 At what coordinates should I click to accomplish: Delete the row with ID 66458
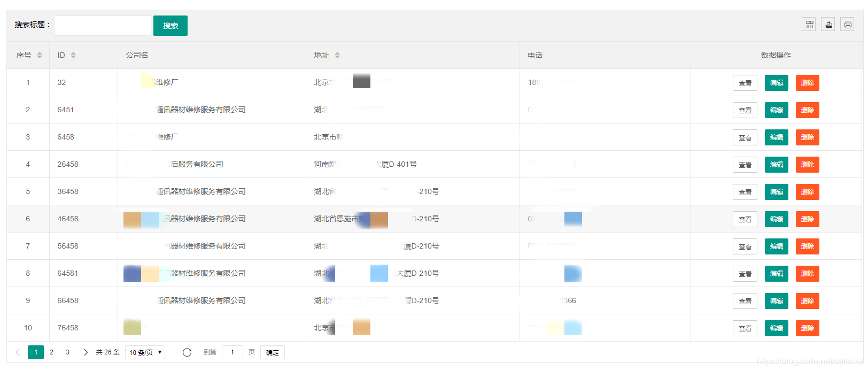tap(808, 301)
